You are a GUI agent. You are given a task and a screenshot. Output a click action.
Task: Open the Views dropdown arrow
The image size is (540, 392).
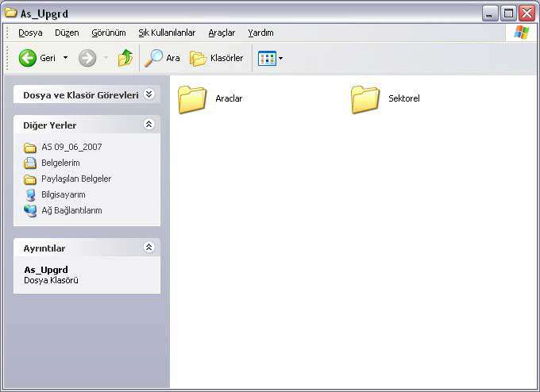tap(280, 58)
